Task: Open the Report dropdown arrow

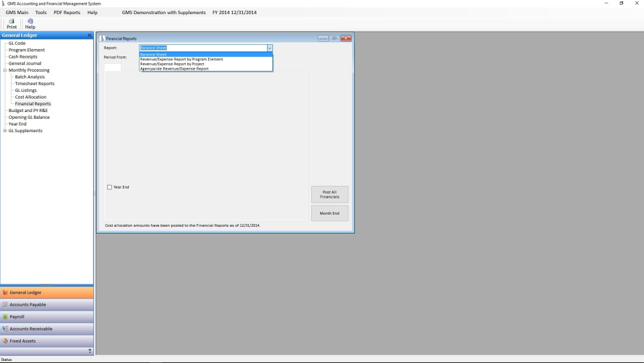Action: point(270,48)
